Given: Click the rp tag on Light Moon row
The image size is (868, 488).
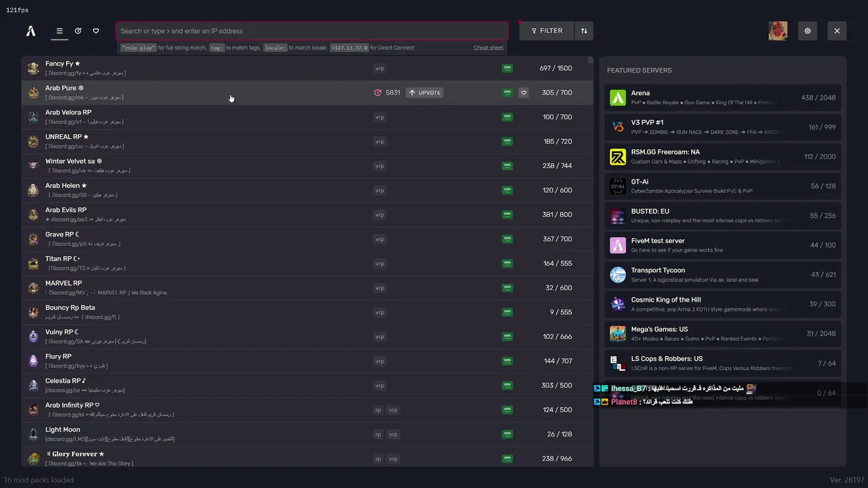Looking at the screenshot, I should pos(378,434).
